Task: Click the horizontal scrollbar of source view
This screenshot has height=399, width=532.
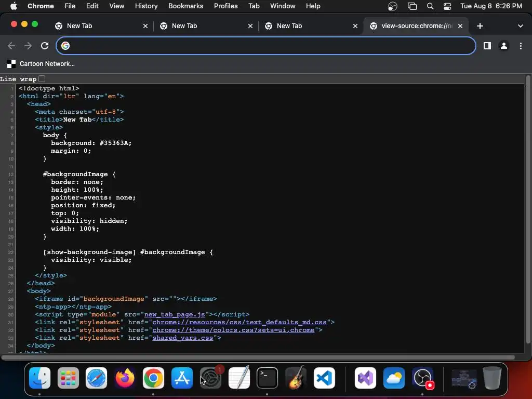Action: point(258,357)
